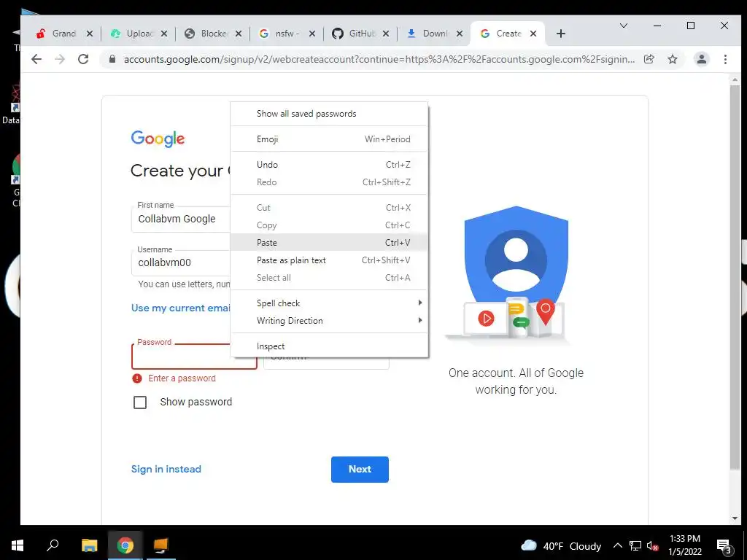
Task: Close the Grand tab
Action: tap(89, 34)
